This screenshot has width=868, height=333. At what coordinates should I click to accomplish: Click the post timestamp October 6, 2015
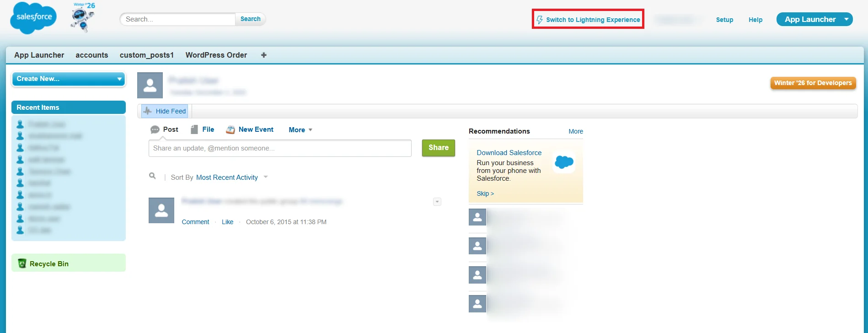pyautogui.click(x=286, y=222)
